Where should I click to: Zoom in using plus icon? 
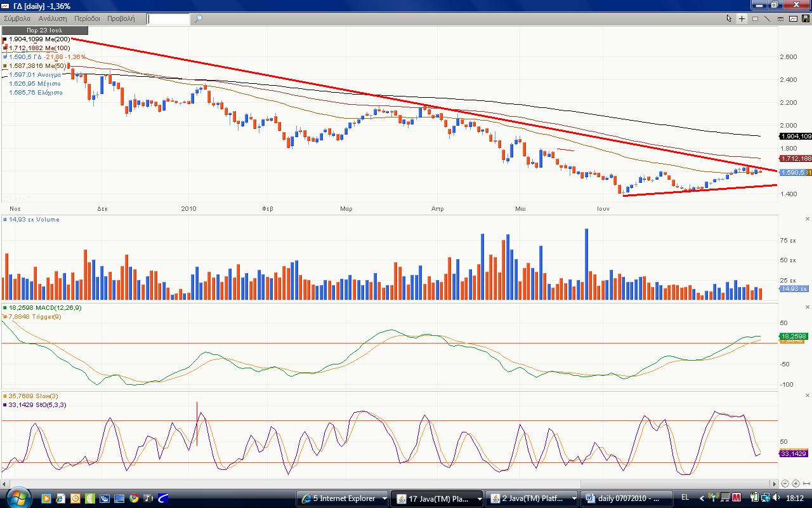click(796, 483)
